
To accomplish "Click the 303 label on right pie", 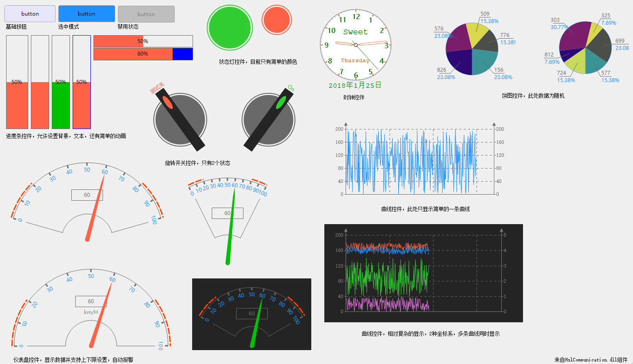I will 555,20.
